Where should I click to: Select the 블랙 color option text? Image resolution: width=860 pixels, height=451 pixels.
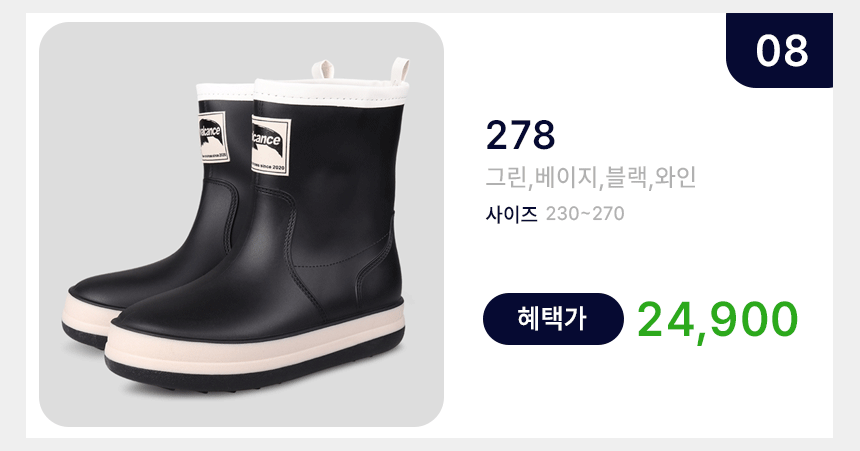[624, 178]
